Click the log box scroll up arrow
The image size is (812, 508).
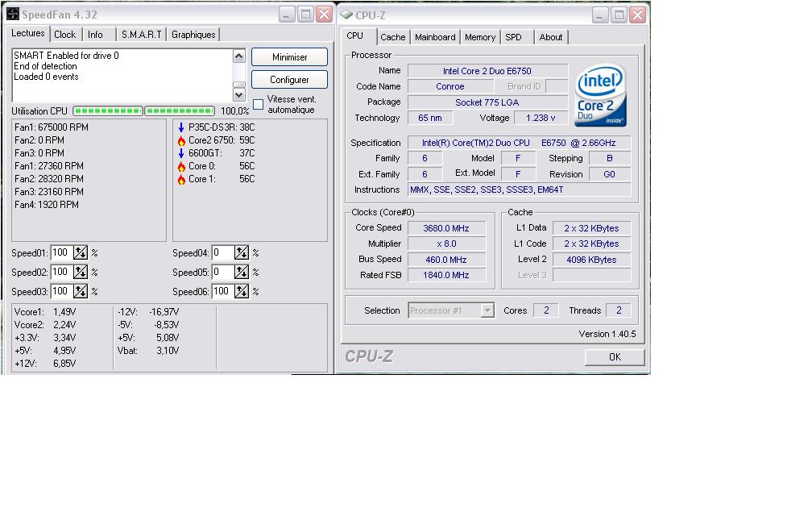[x=238, y=56]
